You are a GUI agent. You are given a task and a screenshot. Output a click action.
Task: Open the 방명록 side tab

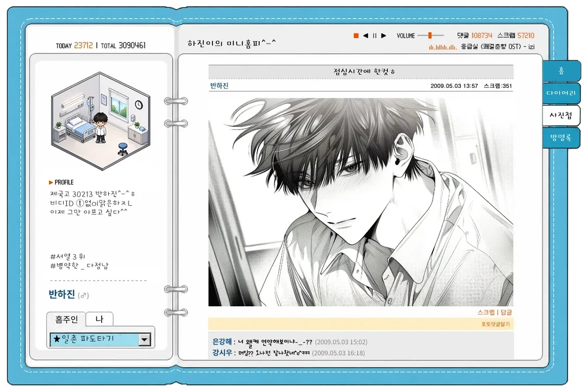[x=561, y=138]
